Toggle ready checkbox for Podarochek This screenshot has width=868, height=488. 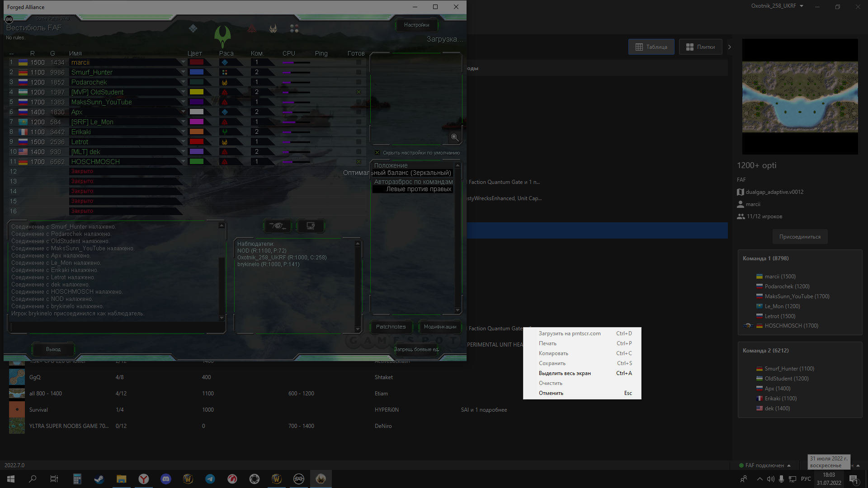tap(359, 82)
